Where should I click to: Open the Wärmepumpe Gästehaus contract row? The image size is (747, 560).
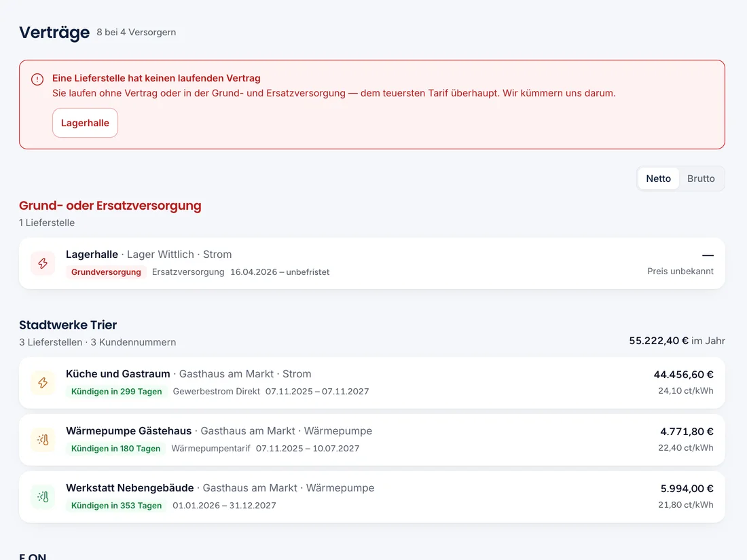tap(372, 440)
